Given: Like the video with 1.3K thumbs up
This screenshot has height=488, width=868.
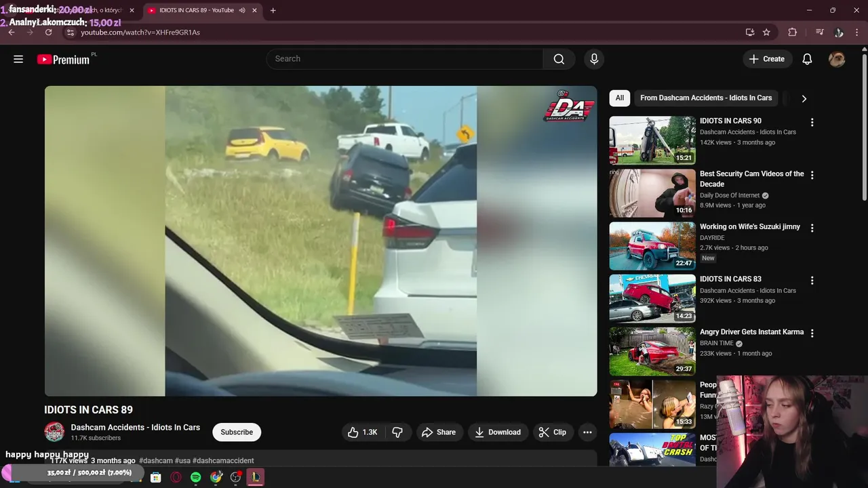Looking at the screenshot, I should (x=363, y=432).
